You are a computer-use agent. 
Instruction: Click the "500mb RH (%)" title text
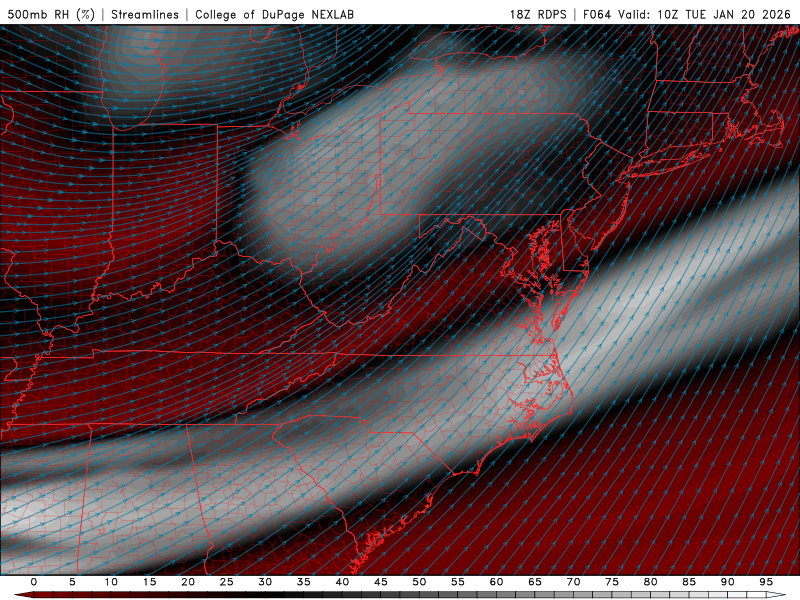51,14
